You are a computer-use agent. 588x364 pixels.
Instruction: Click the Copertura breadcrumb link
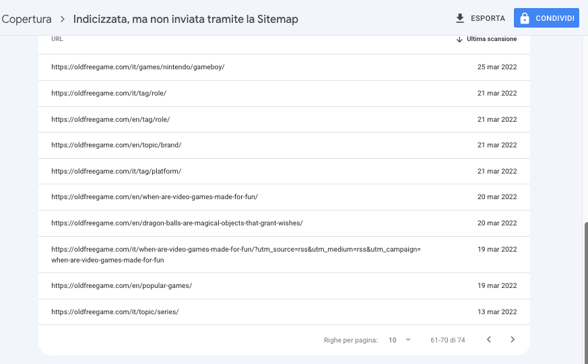tap(27, 19)
